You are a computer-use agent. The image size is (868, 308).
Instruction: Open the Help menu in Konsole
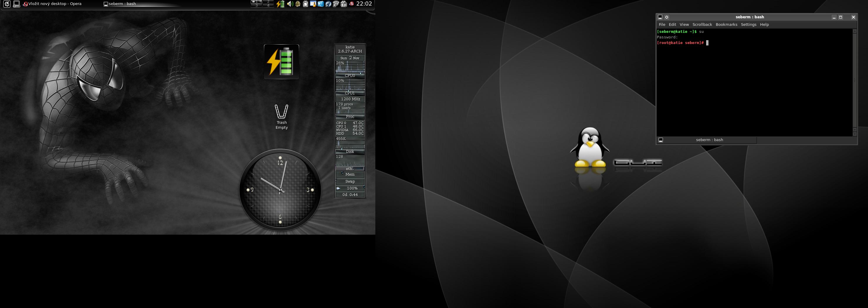point(764,25)
